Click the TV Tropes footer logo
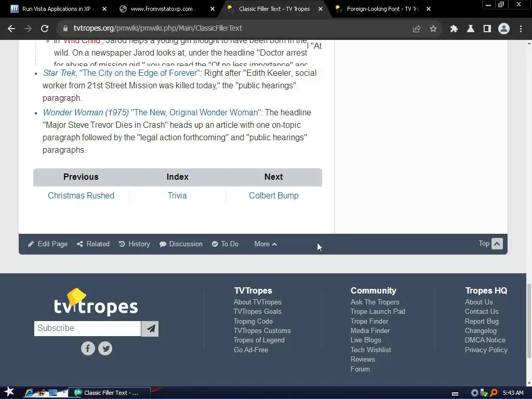 pyautogui.click(x=96, y=302)
